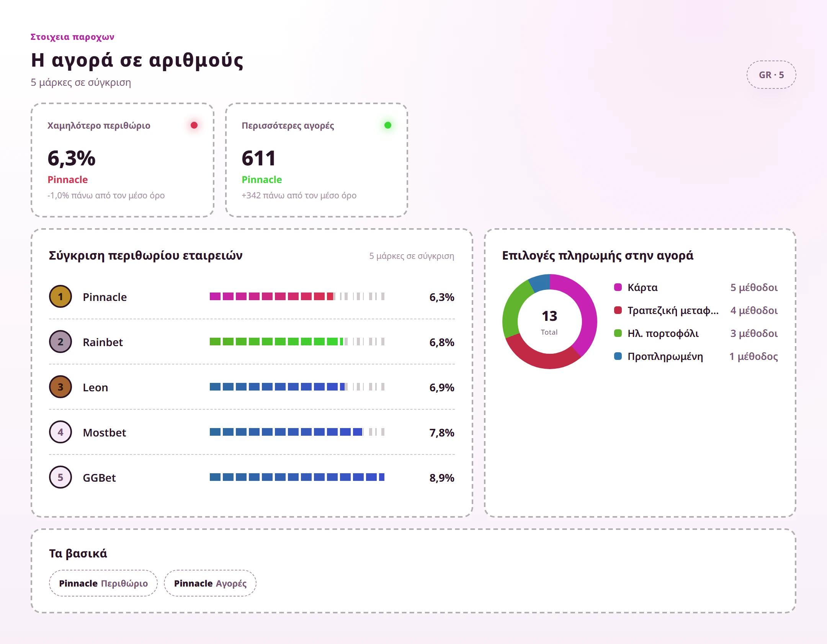The width and height of the screenshot is (827, 644).
Task: Click Pinnacle's margin progress bar
Action: pyautogui.click(x=297, y=296)
